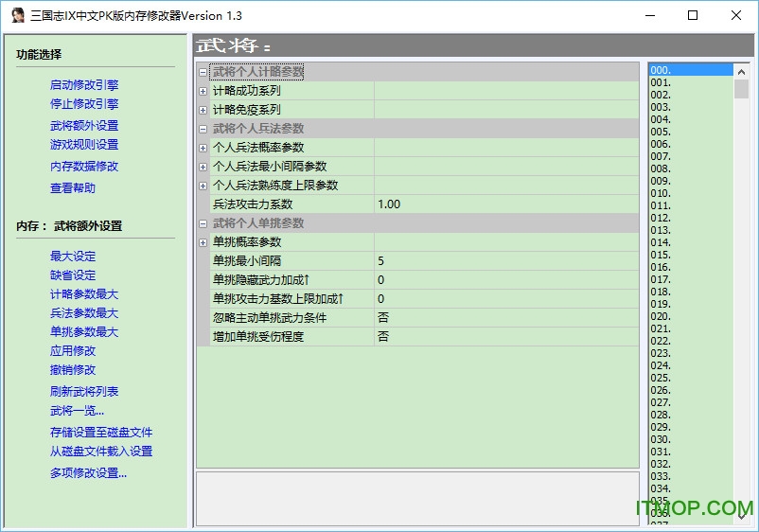Open 内存数据修改 page
This screenshot has height=532, width=759.
(84, 166)
